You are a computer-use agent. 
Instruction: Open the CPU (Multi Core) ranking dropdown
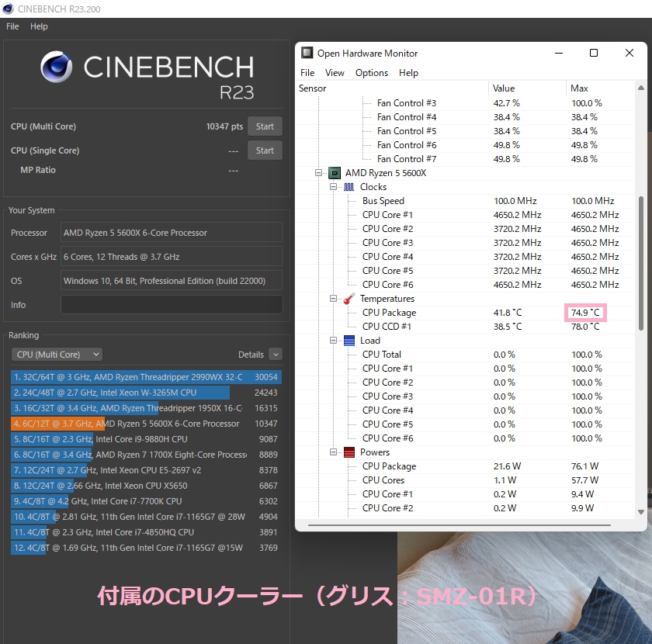coord(57,355)
